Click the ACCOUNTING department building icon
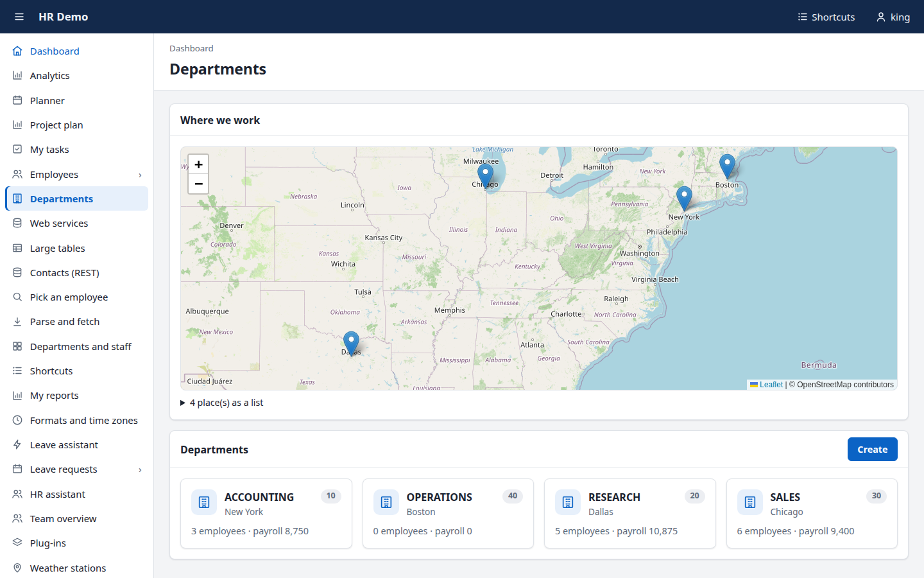 [x=204, y=502]
